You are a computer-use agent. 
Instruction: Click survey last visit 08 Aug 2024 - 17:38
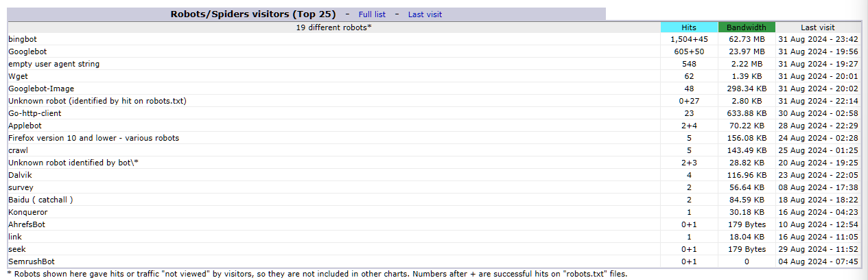click(x=818, y=187)
